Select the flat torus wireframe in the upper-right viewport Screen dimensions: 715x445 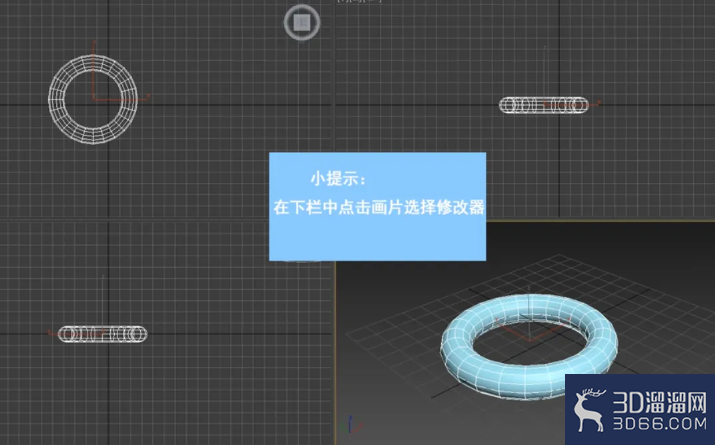coord(544,105)
